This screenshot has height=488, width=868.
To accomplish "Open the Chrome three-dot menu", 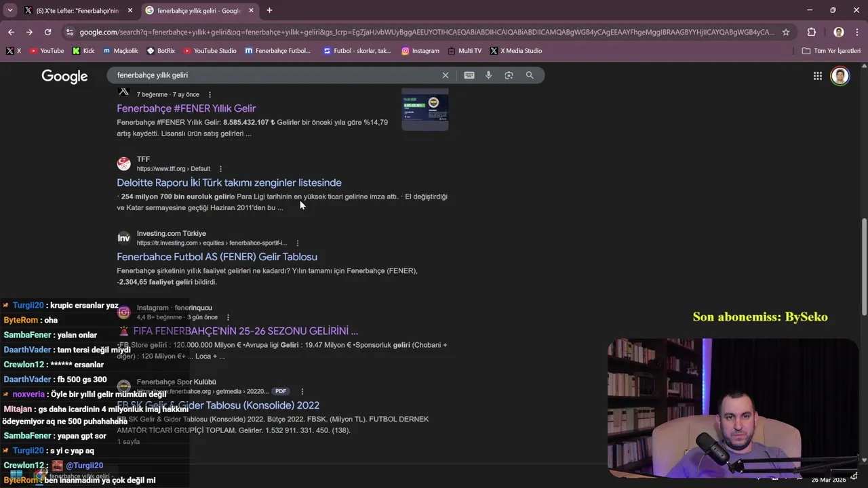I will pyautogui.click(x=857, y=32).
